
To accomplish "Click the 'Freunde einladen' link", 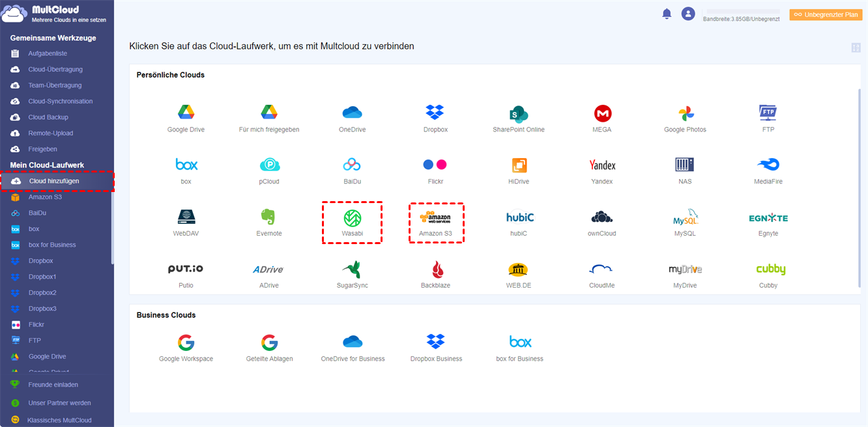I will 53,385.
